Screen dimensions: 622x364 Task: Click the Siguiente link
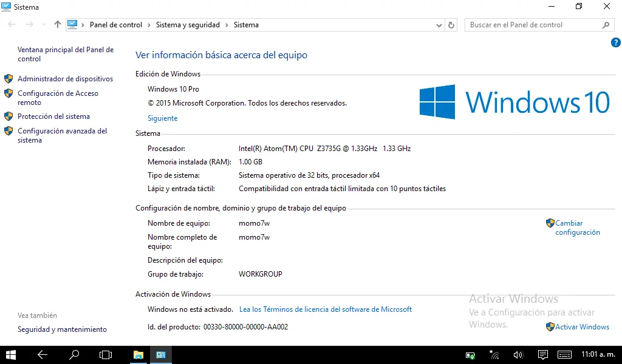pyautogui.click(x=163, y=118)
